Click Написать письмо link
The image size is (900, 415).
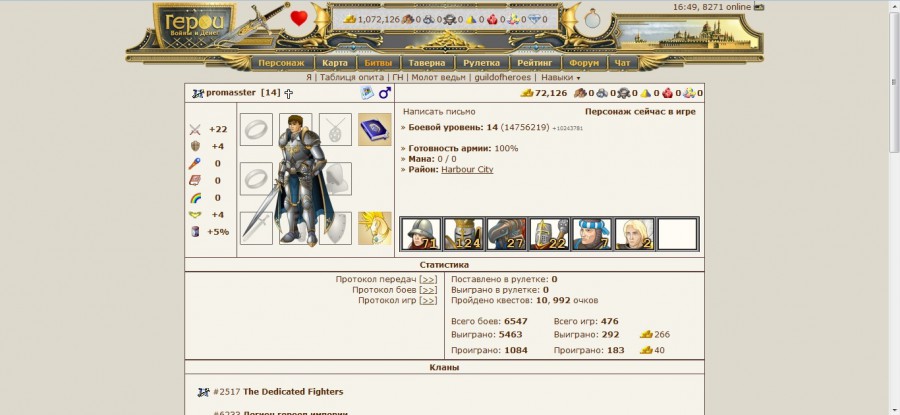tap(439, 112)
